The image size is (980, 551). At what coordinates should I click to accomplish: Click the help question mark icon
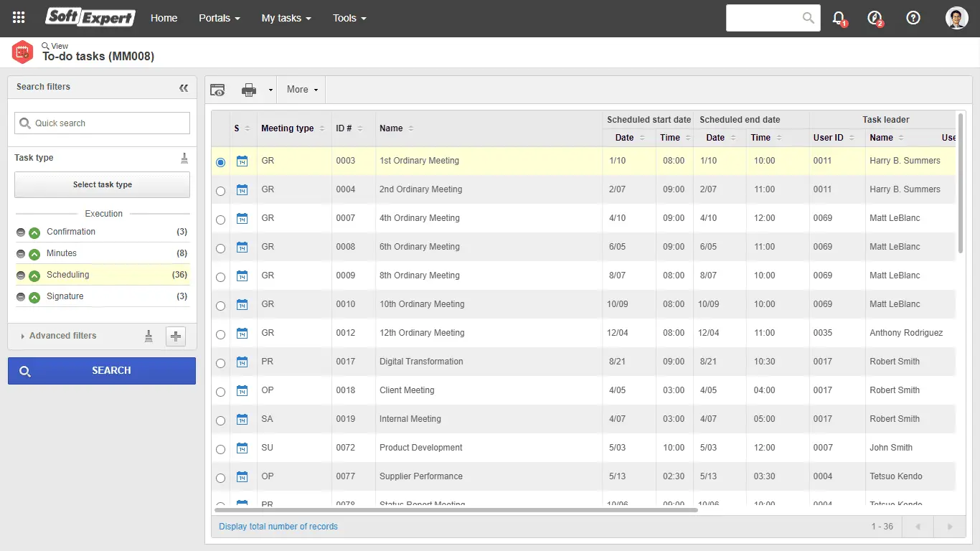pos(913,18)
